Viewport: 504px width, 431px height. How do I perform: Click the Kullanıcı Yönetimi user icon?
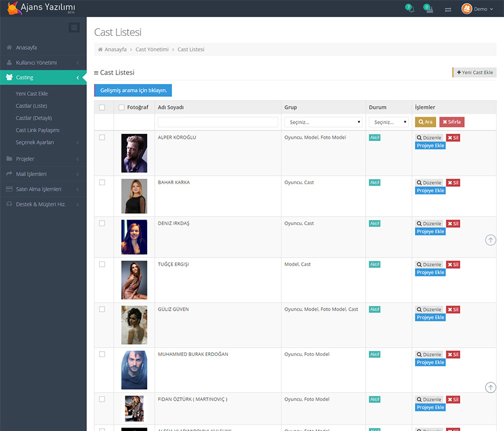(x=10, y=62)
